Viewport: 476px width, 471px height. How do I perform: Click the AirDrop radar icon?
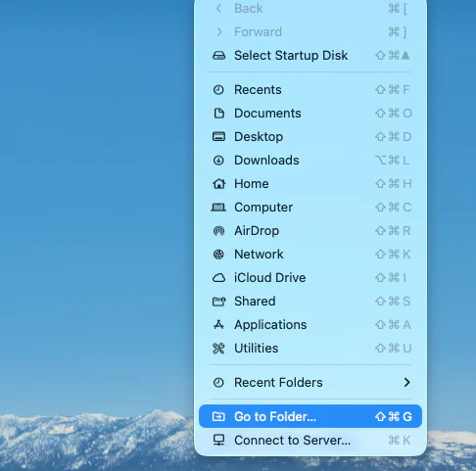218,231
